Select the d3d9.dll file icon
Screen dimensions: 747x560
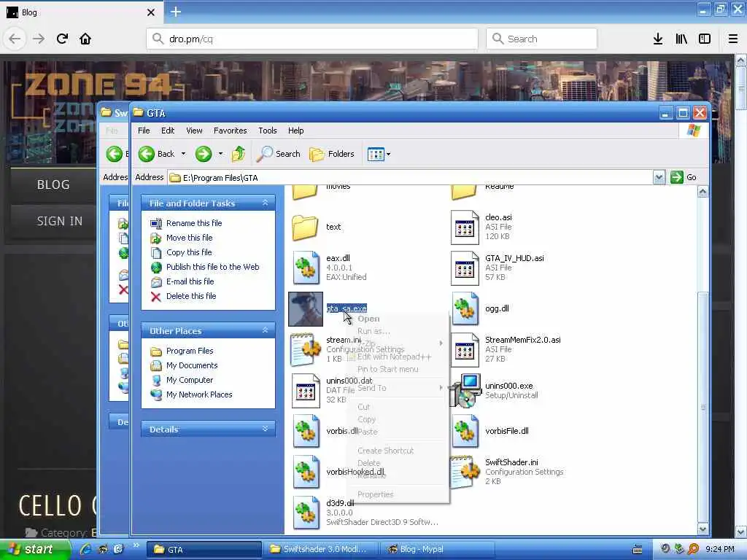[x=306, y=513]
